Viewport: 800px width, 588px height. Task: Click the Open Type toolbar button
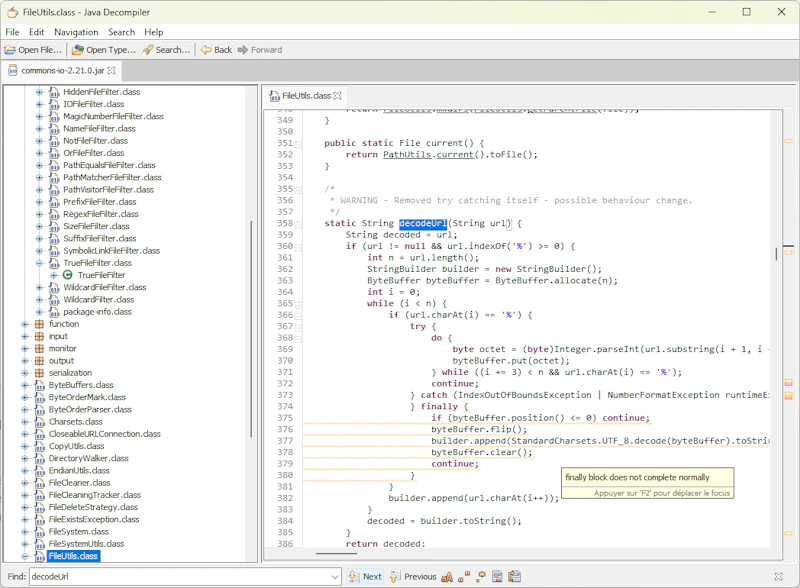(x=104, y=50)
